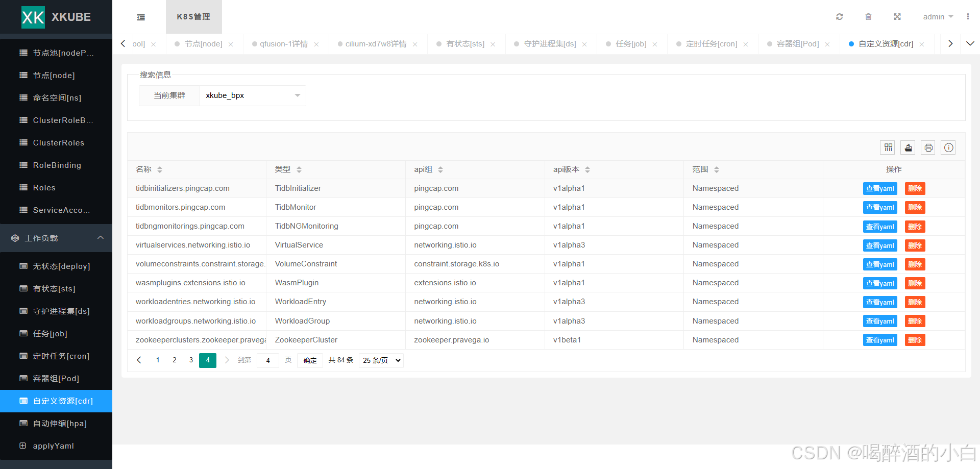This screenshot has height=469, width=980.
Task: Sort table by api版本 column
Action: 587,169
